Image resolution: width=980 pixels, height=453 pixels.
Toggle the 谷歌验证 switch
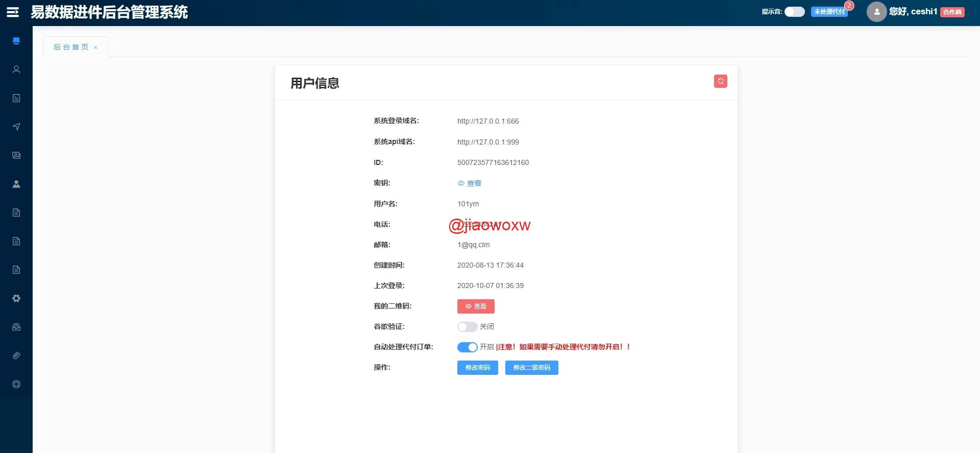coord(467,327)
